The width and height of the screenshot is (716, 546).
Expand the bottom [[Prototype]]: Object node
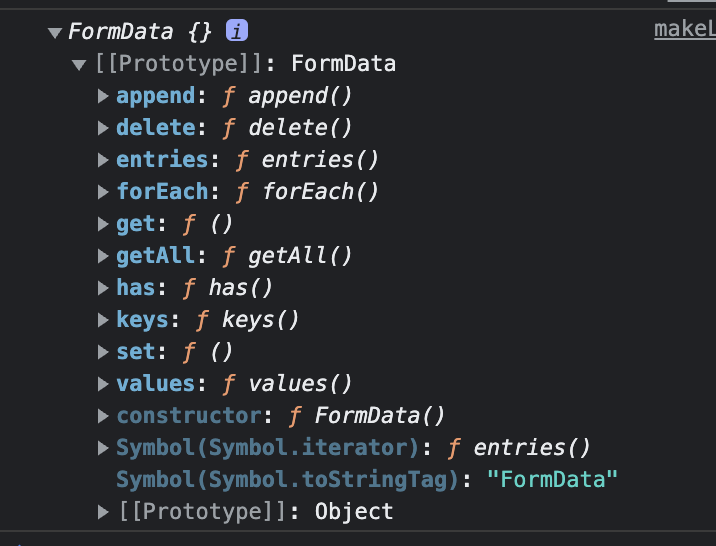103,512
